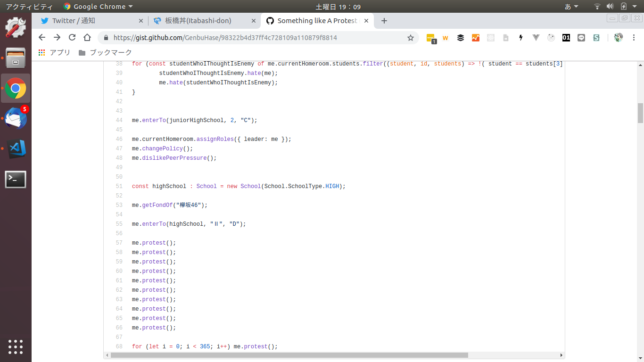
Task: Reload the current gist page
Action: pos(72,38)
